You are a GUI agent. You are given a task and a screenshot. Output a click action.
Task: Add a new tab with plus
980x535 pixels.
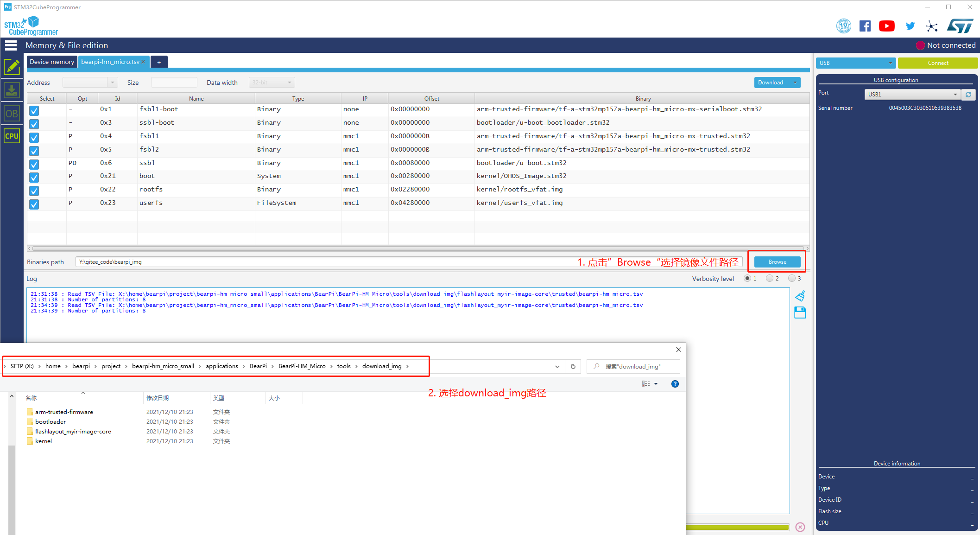tap(159, 62)
